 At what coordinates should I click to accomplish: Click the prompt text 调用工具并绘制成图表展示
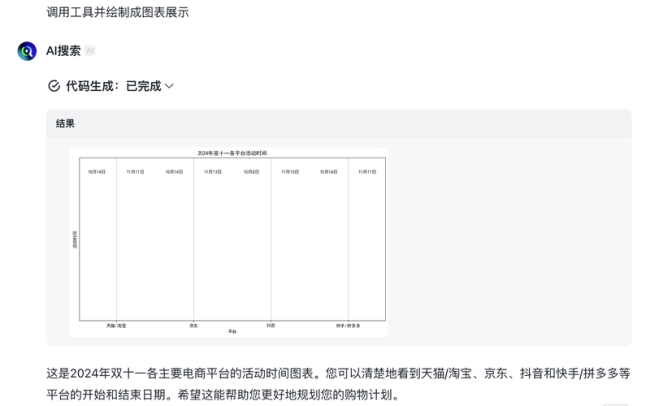click(118, 12)
